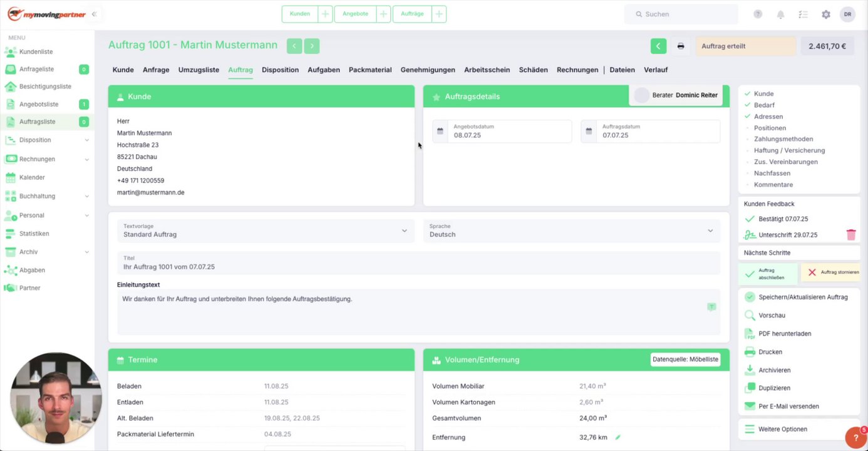The width and height of the screenshot is (868, 451).
Task: Open calendar icon for Auftragsdatum
Action: click(589, 132)
